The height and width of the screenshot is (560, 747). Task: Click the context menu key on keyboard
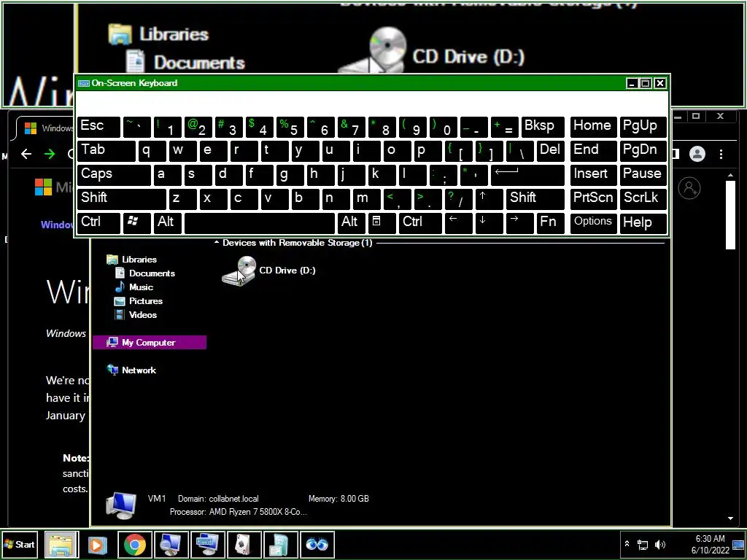pos(382,223)
